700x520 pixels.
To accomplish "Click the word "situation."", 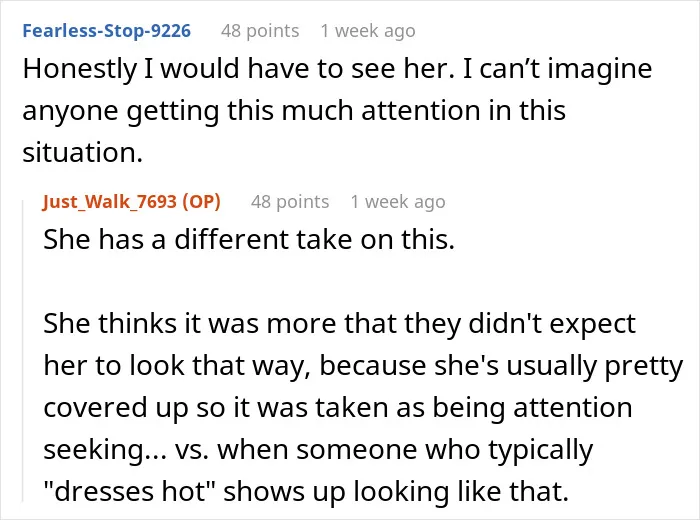I will tap(83, 153).
